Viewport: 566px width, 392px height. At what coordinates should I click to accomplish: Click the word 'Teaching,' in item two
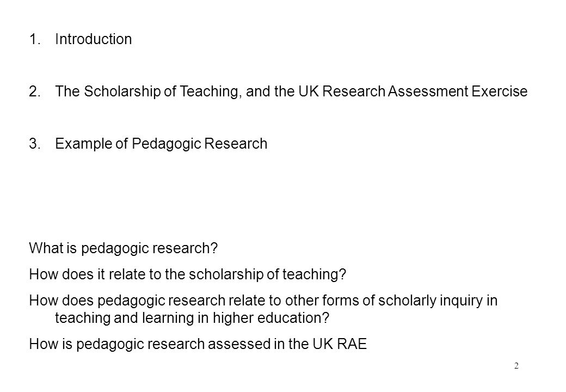pos(211,91)
